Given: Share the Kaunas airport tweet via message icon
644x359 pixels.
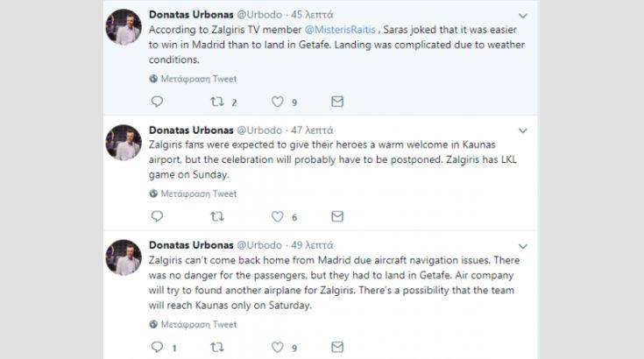Looking at the screenshot, I should (x=336, y=216).
